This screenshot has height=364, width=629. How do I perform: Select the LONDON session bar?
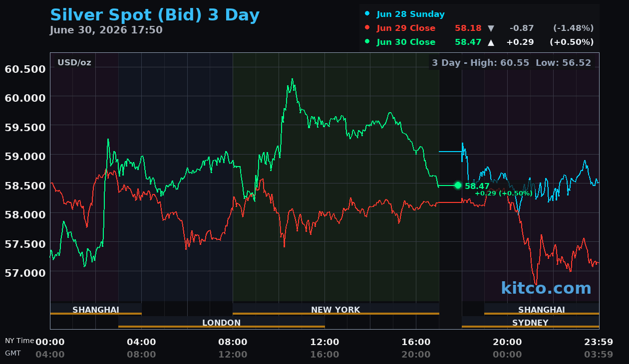pos(222,323)
